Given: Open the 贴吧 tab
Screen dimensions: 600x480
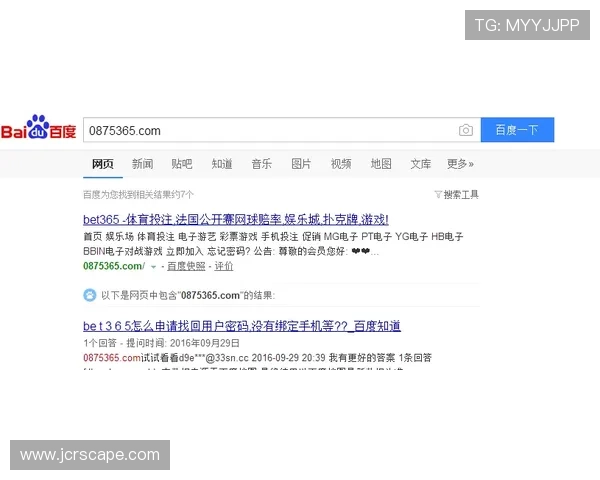Looking at the screenshot, I should click(x=182, y=164).
